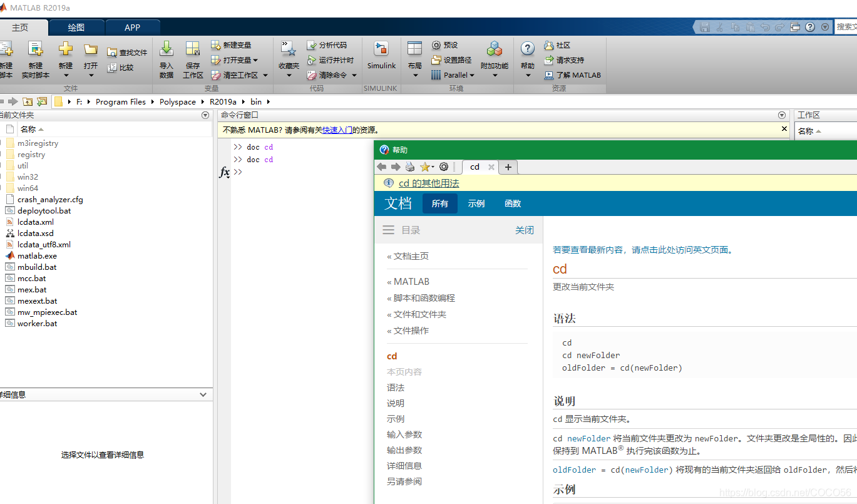Click the 帮助 question mark icon
857x504 pixels.
click(528, 49)
